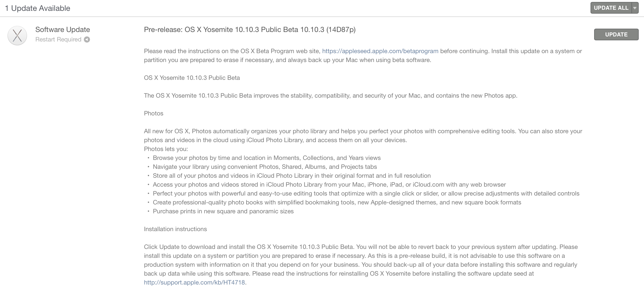Click the '1 Update Available' header
Viewport: 644px width, 287px height.
pyautogui.click(x=38, y=8)
